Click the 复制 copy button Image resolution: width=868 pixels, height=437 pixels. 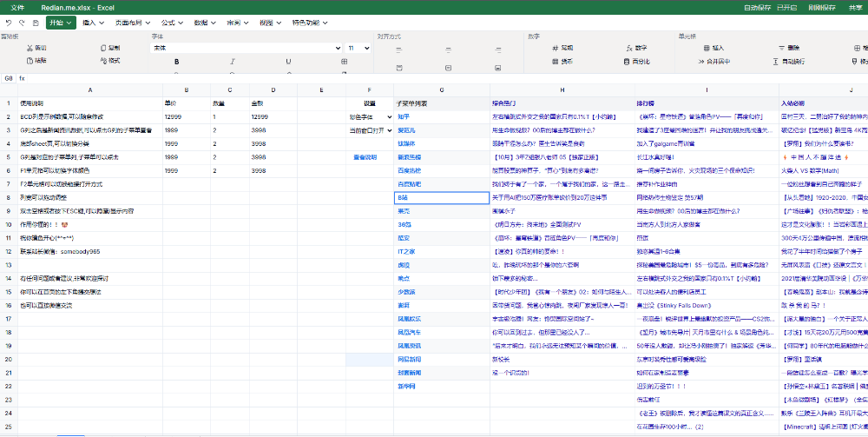point(109,48)
